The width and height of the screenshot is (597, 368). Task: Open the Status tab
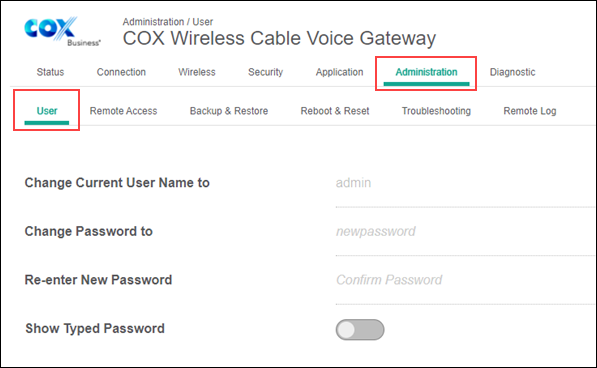pyautogui.click(x=50, y=72)
